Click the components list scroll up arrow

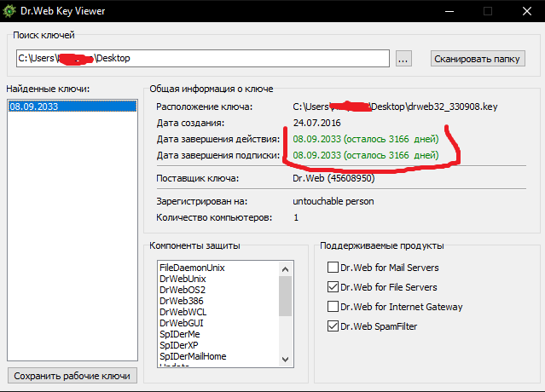(x=286, y=268)
